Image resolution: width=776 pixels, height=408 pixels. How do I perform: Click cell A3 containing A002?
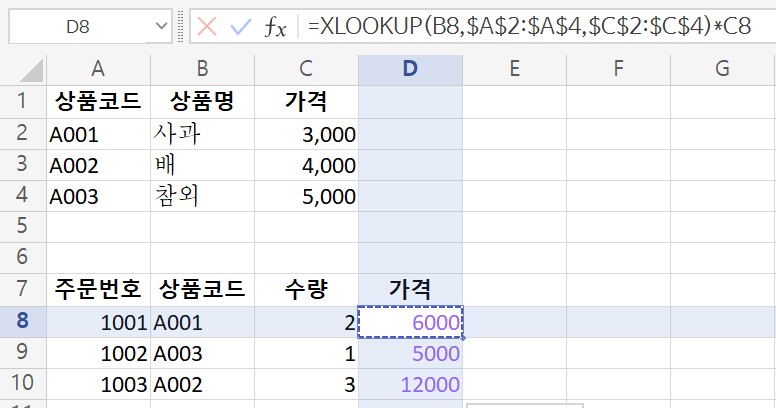98,165
